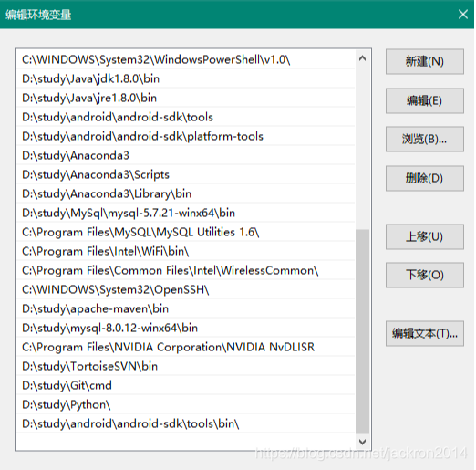
Task: Select the D:\study\Git\cmd entry
Action: click(x=185, y=385)
